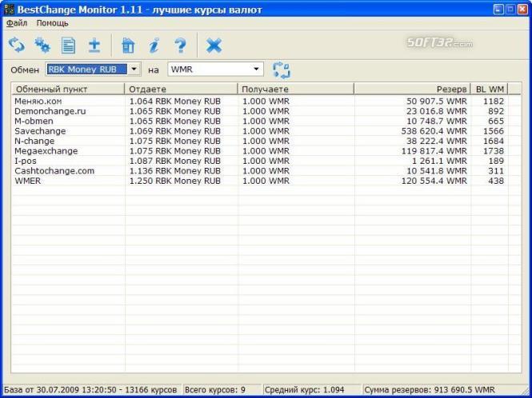Click the plus-minus toolbar icon

click(94, 46)
